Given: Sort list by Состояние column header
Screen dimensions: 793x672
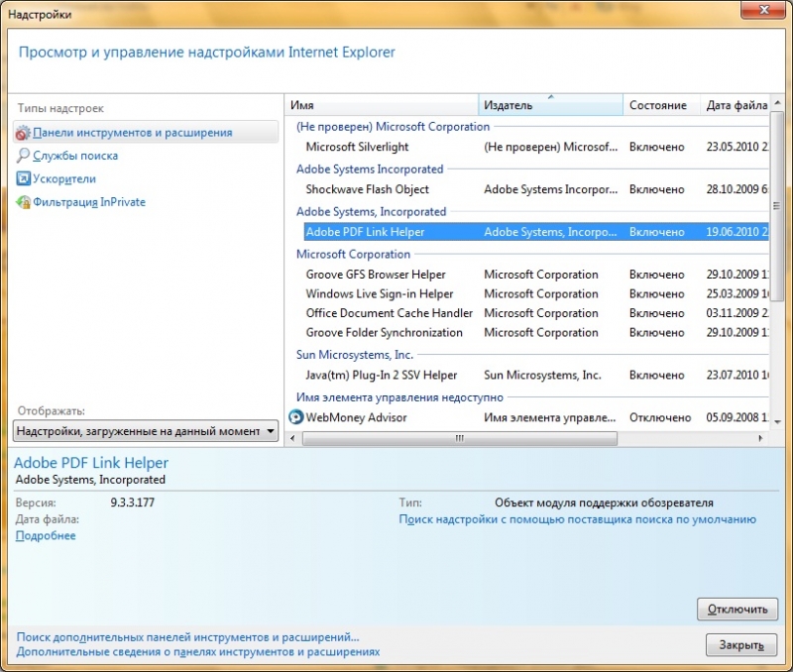Looking at the screenshot, I should (661, 105).
